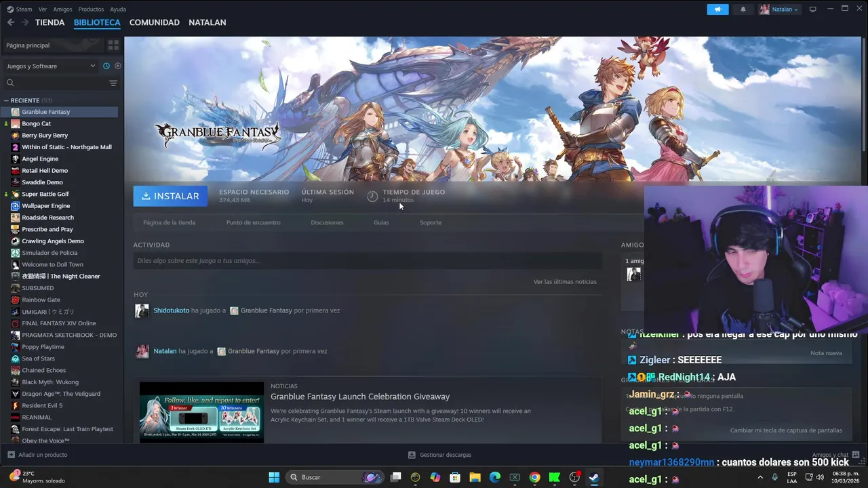Open Google Chrome from taskbar
Screen dimensions: 868x488
pos(534,477)
